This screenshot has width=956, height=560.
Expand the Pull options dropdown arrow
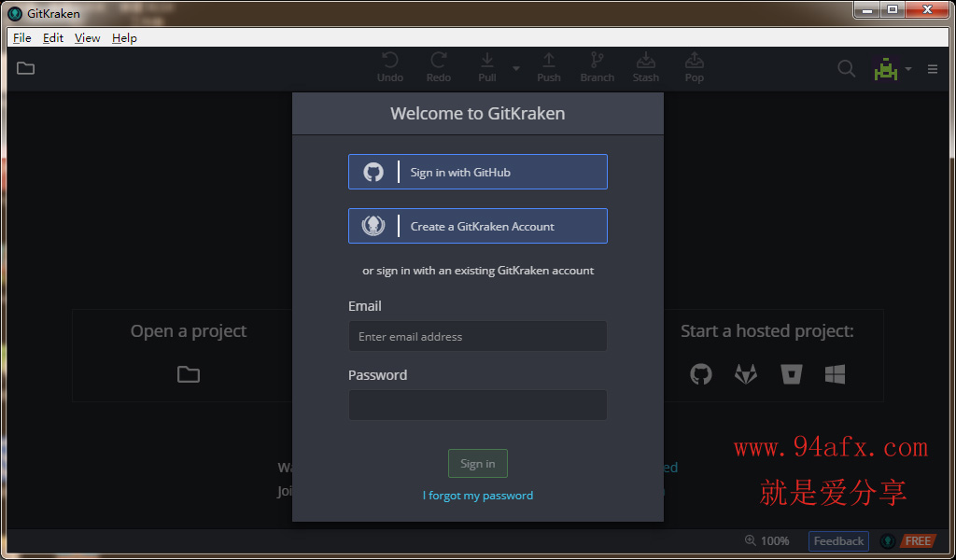tap(516, 68)
